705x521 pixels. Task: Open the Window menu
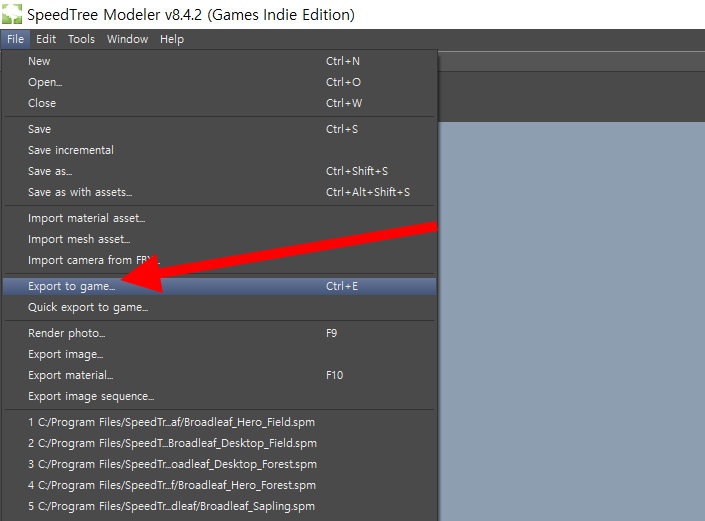pos(127,40)
